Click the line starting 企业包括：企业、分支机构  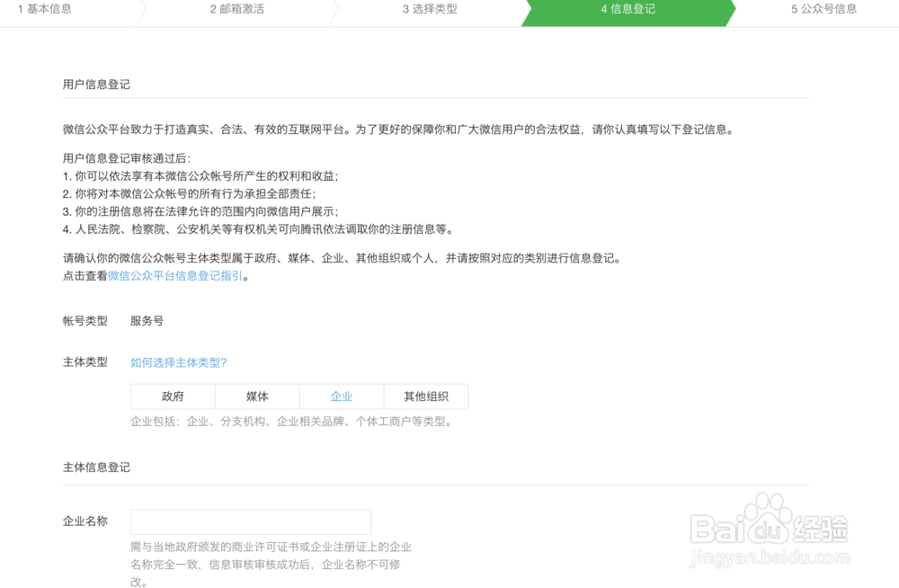coord(292,422)
